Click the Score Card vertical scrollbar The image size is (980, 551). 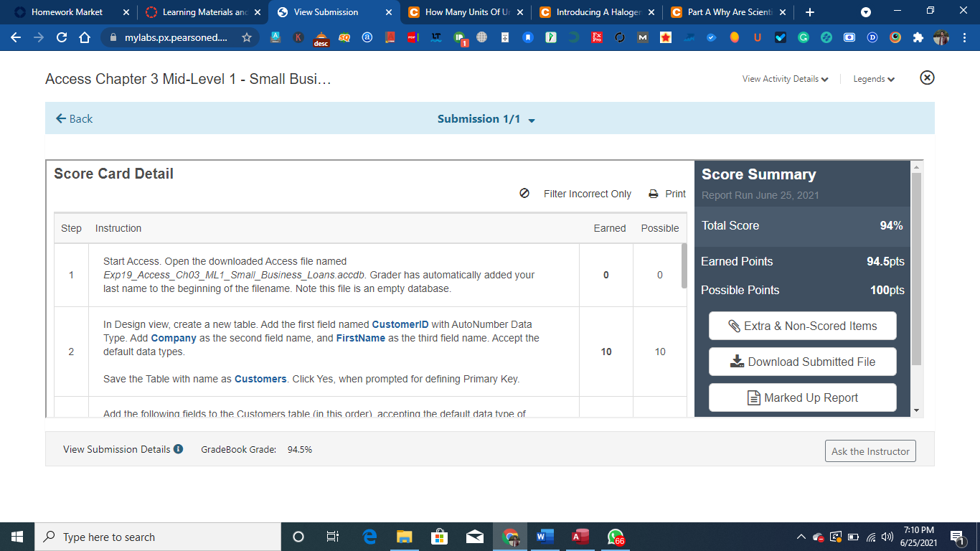684,265
